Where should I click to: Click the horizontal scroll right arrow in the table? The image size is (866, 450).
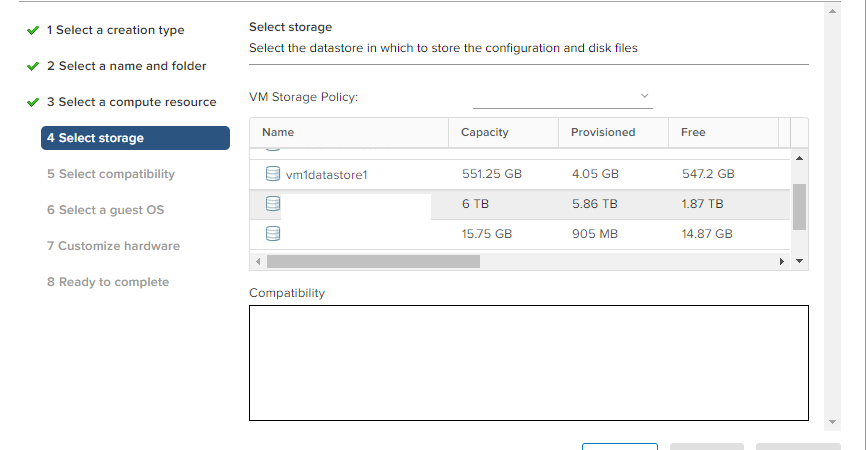[x=781, y=261]
